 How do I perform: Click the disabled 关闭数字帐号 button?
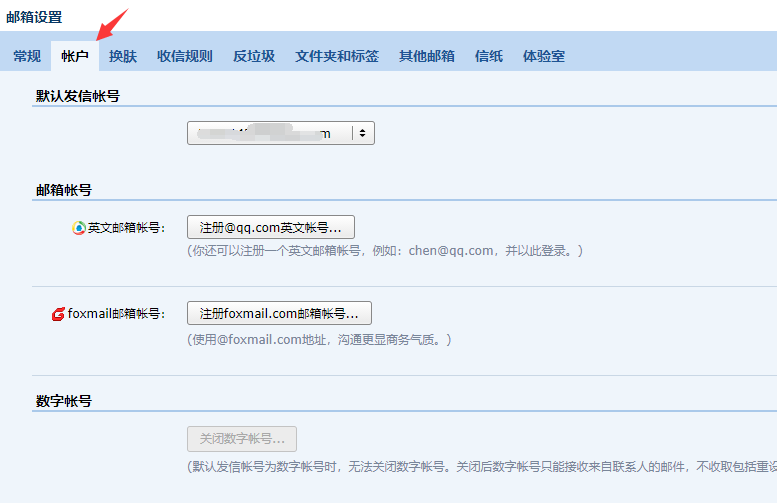(x=242, y=439)
